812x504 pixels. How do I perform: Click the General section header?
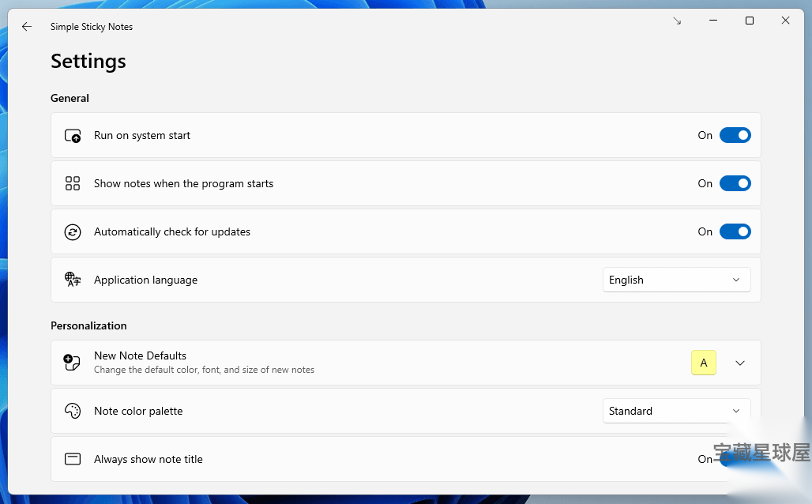pyautogui.click(x=70, y=98)
